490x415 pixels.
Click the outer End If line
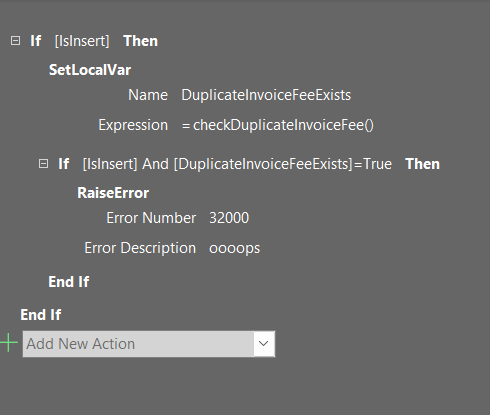pos(41,315)
